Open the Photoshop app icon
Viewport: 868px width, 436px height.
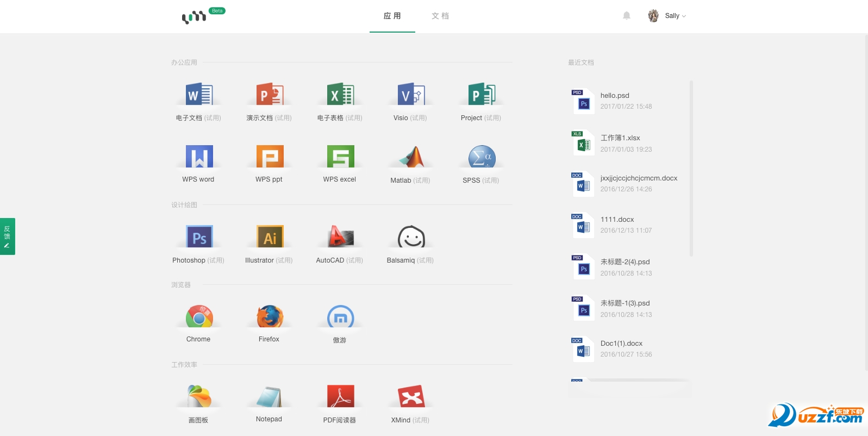pyautogui.click(x=199, y=236)
